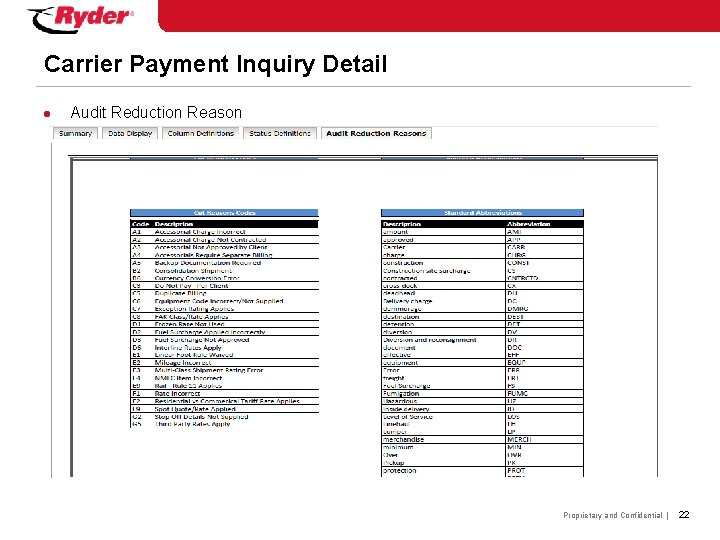Select Frozen Rate Not Used row
Screen dimensions: 720x540
tap(224, 324)
